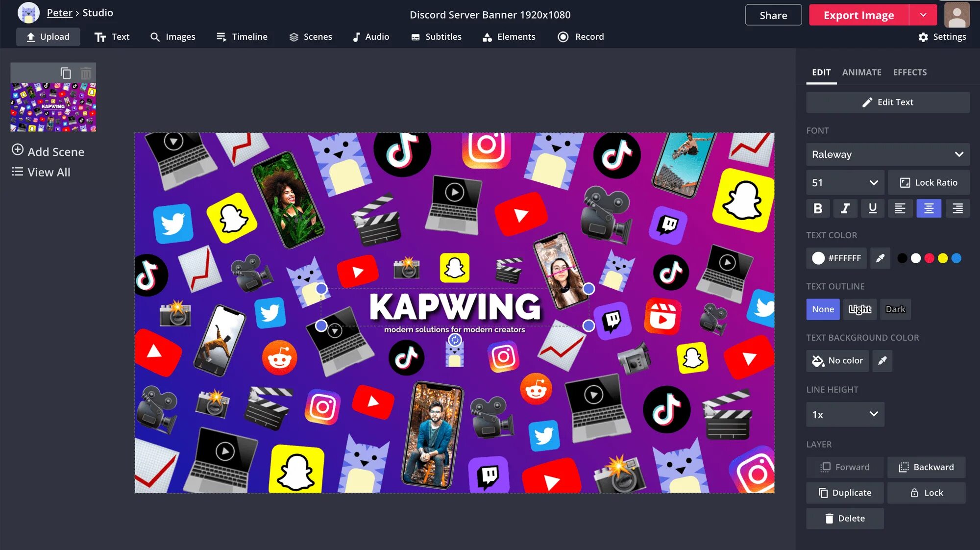The width and height of the screenshot is (980, 550).
Task: Click the duplicate scene icon above thumbnail
Action: (x=66, y=74)
